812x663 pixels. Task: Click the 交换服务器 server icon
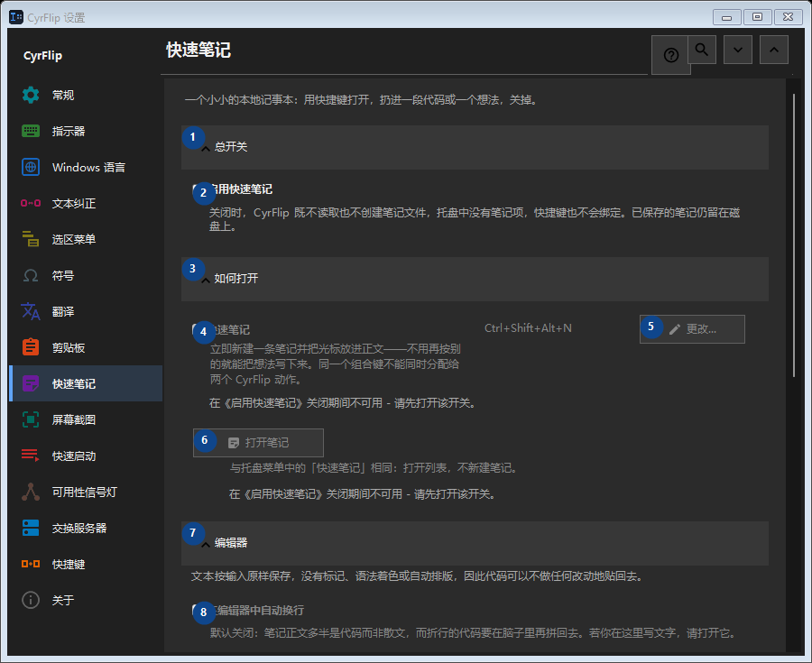point(31,528)
